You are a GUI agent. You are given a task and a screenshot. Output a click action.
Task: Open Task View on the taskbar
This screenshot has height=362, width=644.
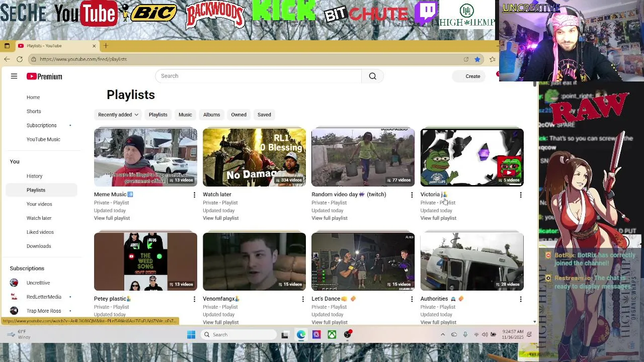[x=285, y=335]
